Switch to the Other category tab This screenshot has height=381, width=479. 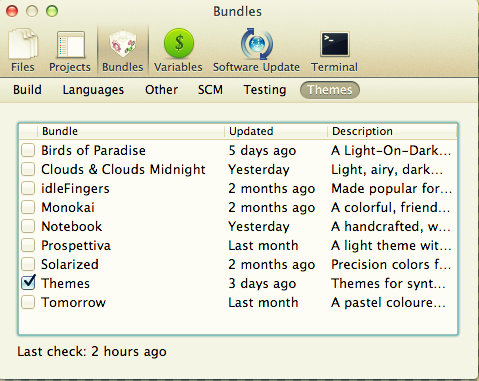click(x=161, y=90)
